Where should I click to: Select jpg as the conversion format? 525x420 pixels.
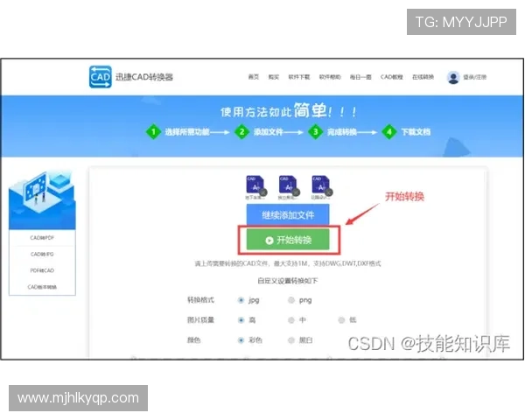tap(241, 300)
